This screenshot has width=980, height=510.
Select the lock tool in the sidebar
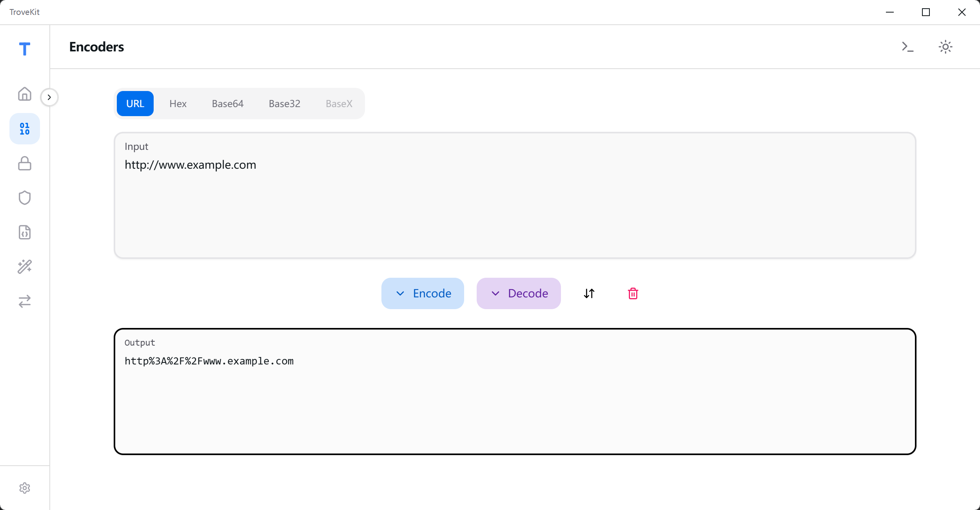pyautogui.click(x=24, y=163)
